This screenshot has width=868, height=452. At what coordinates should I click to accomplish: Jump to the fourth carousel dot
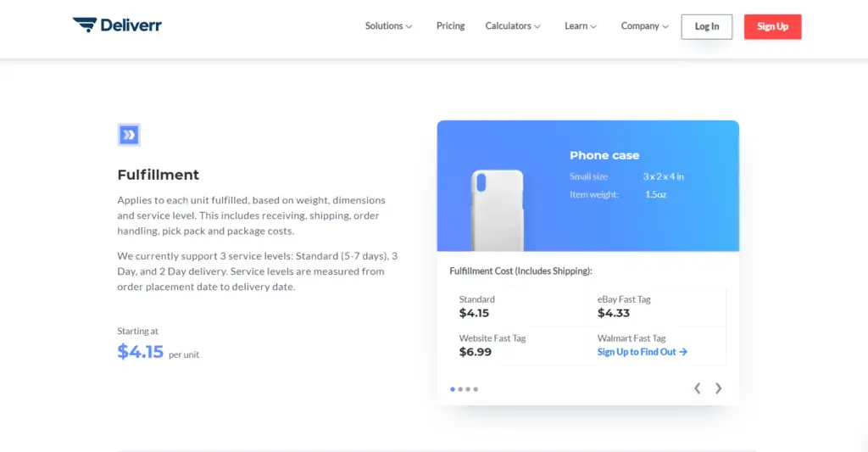pos(476,389)
